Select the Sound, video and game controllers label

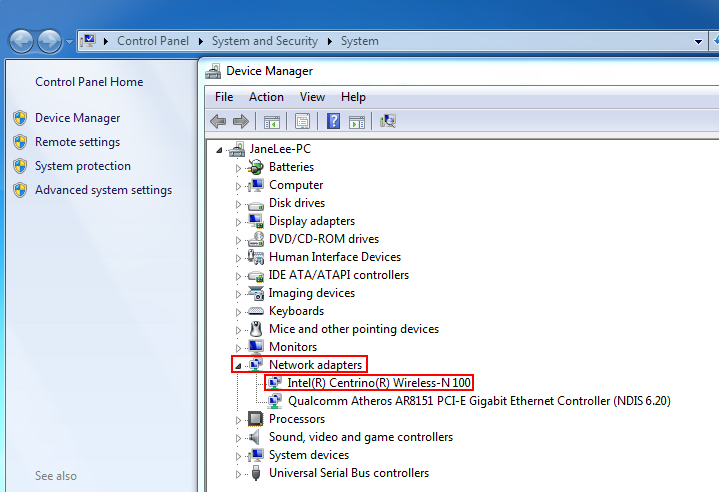(x=361, y=437)
